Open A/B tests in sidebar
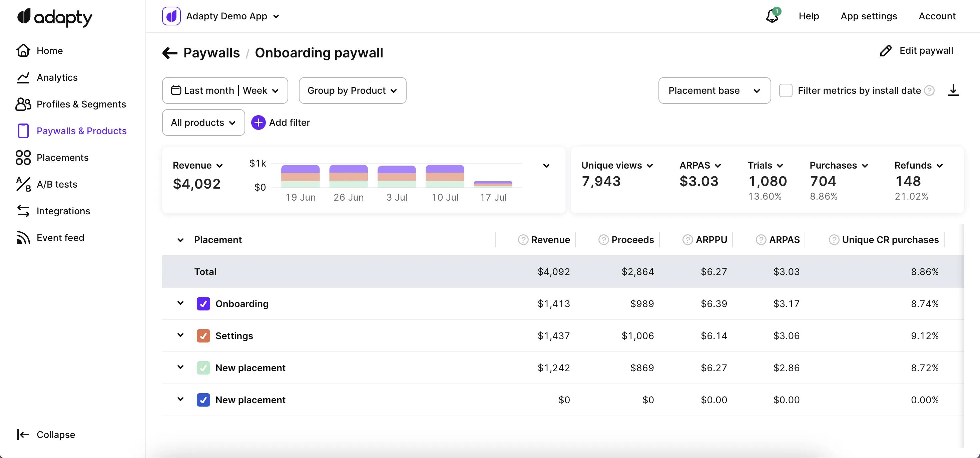Image resolution: width=980 pixels, height=458 pixels. point(57,184)
